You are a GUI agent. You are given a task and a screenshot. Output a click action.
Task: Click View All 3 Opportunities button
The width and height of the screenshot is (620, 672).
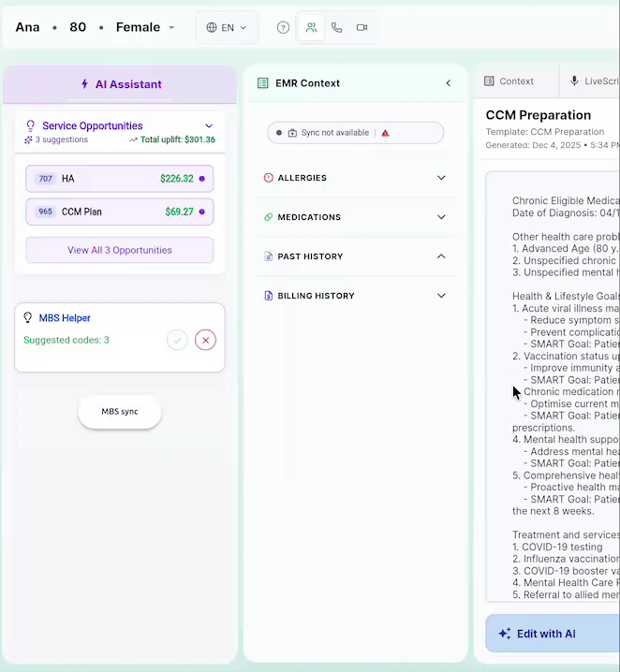point(119,250)
